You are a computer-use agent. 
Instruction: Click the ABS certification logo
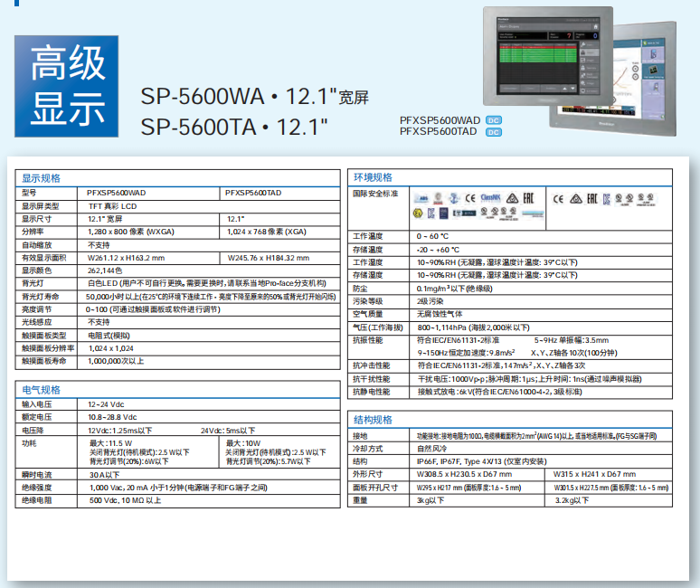(x=421, y=198)
